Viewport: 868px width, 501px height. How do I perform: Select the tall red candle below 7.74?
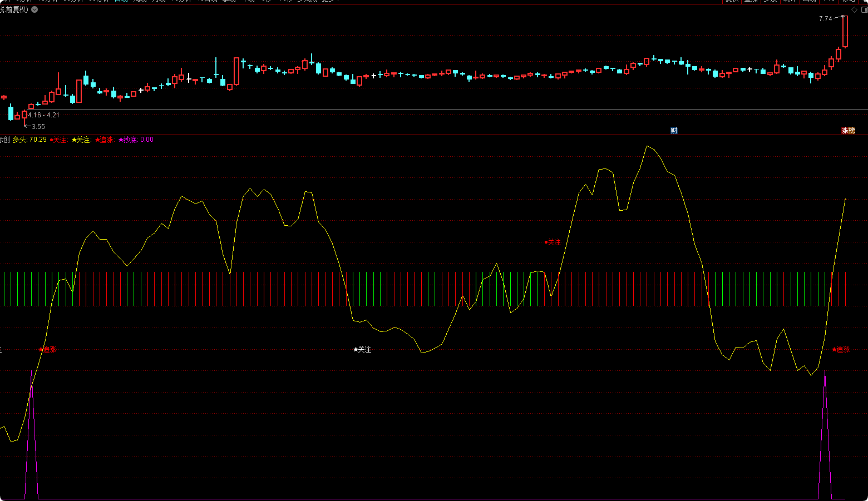click(845, 32)
